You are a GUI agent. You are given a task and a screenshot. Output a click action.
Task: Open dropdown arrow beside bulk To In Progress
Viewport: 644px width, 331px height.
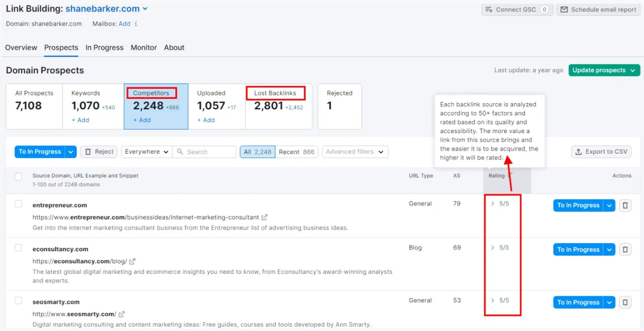click(x=71, y=152)
